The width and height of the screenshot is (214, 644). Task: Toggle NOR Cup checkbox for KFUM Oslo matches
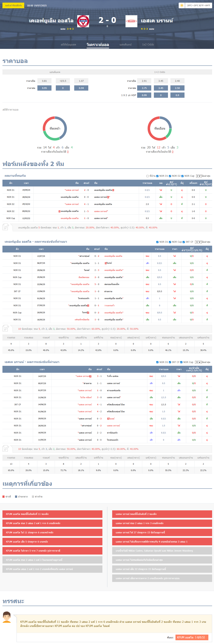tap(170, 242)
